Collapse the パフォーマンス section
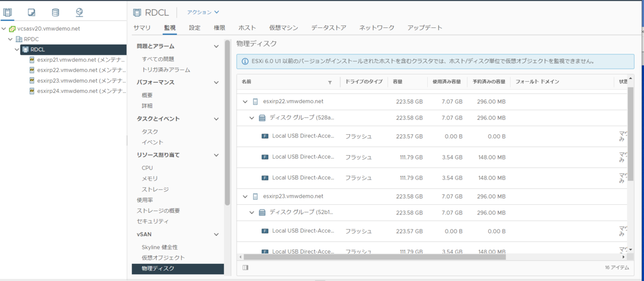 pyautogui.click(x=216, y=83)
